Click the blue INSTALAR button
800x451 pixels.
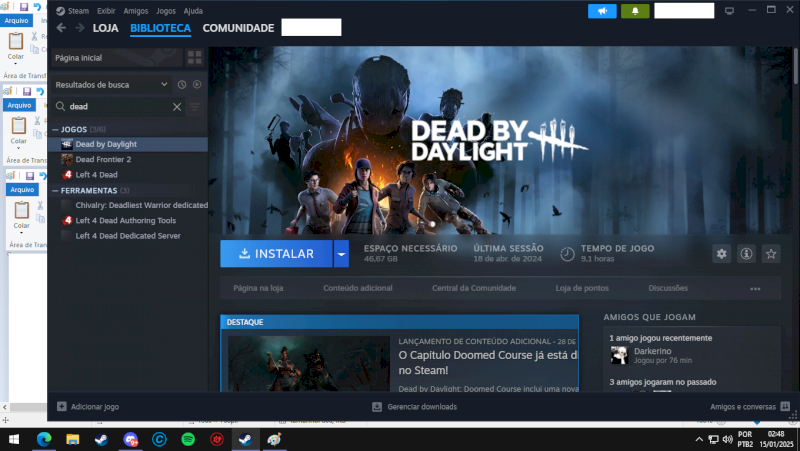[276, 254]
